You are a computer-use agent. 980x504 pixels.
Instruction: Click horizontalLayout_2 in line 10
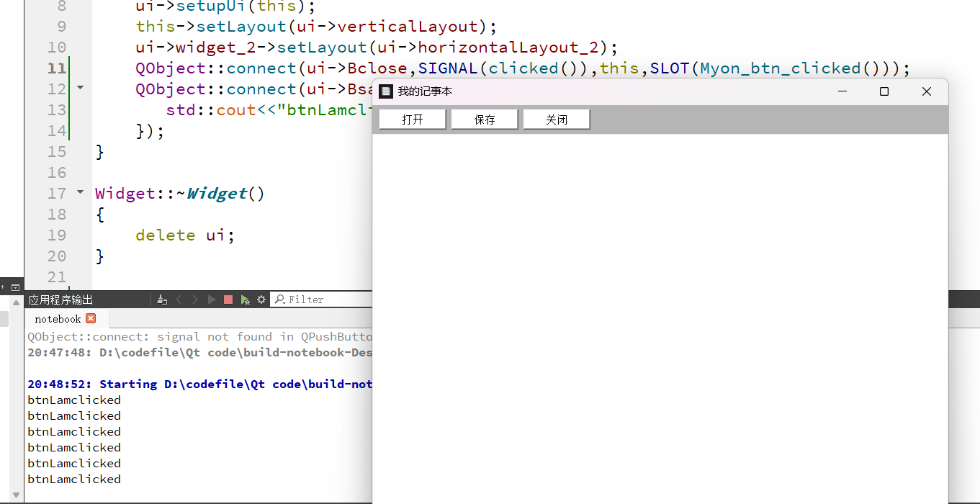[508, 48]
